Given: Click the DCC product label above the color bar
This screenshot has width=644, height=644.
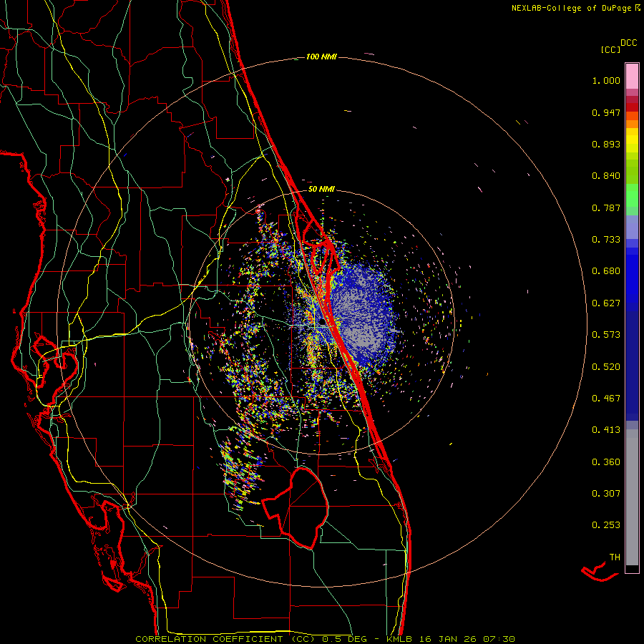Looking at the screenshot, I should click(x=628, y=43).
